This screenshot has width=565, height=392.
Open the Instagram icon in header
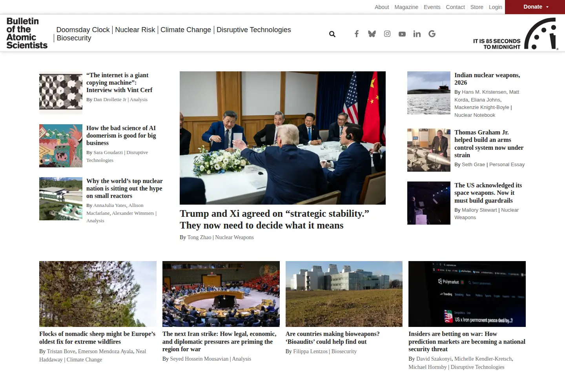click(x=387, y=34)
